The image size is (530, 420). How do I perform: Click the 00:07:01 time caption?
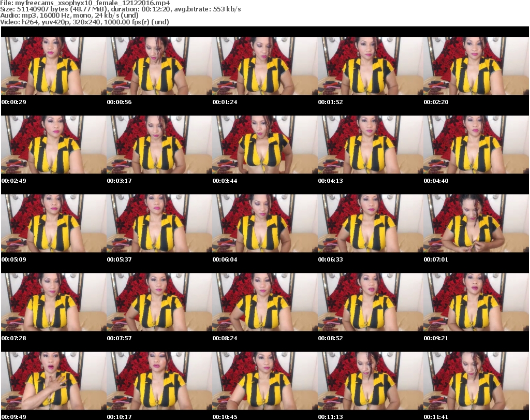click(x=436, y=259)
